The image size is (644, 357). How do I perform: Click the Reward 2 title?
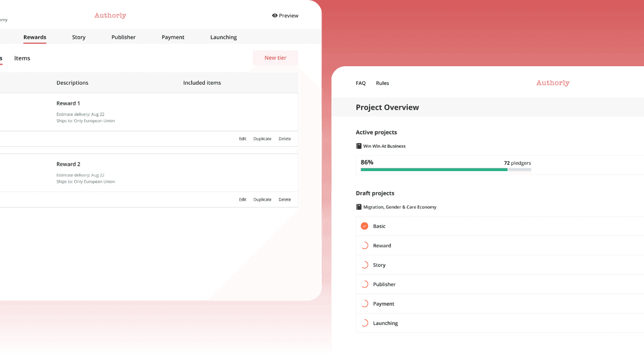click(68, 164)
